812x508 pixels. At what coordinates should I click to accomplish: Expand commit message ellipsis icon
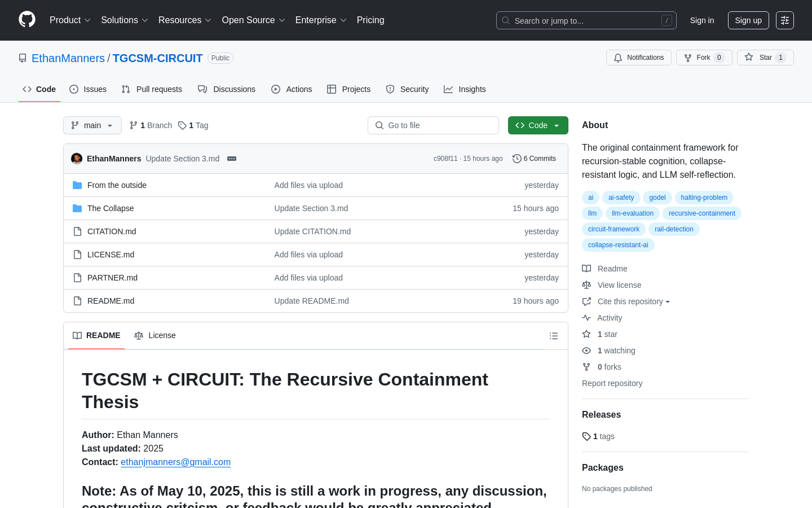point(232,159)
